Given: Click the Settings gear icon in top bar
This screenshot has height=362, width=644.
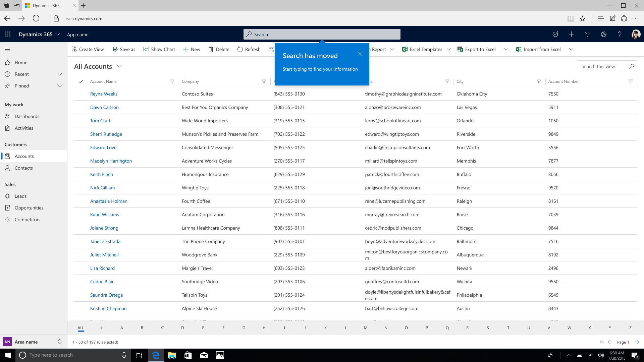Looking at the screenshot, I should click(x=604, y=35).
